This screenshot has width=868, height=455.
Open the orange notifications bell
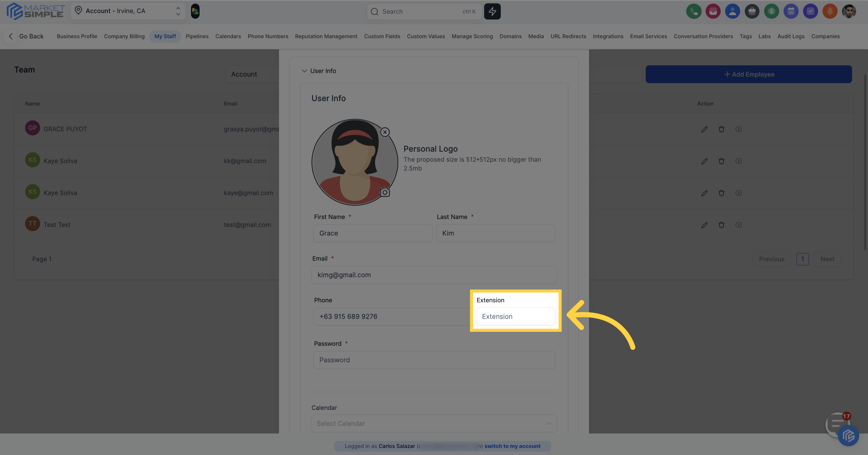[x=830, y=12]
